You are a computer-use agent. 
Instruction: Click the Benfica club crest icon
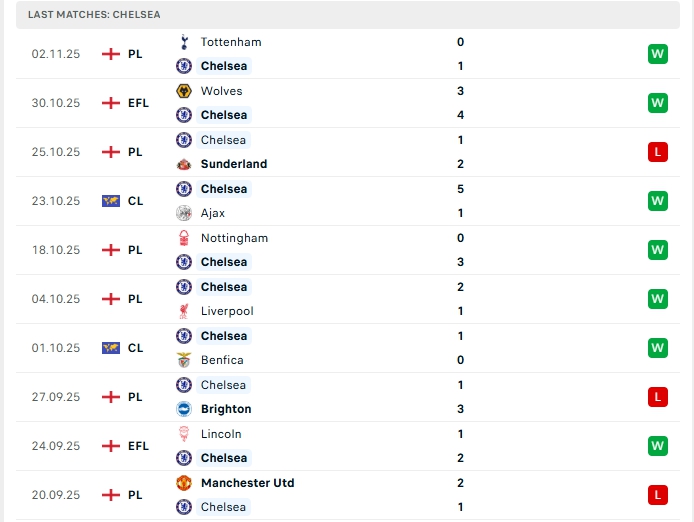point(184,360)
